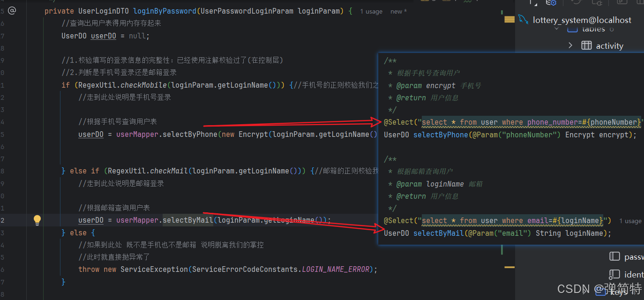Click comment 根据手机号查询用户表 in editor

[x=118, y=121]
